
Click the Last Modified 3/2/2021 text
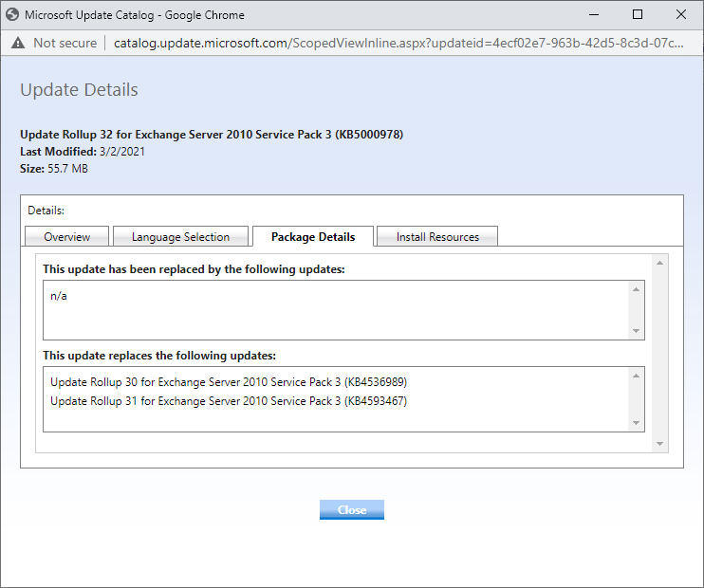coord(83,152)
